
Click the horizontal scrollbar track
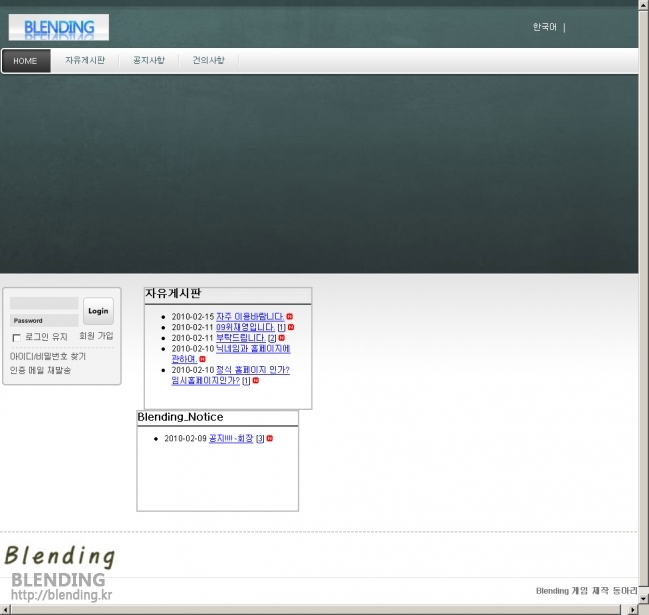(315, 610)
